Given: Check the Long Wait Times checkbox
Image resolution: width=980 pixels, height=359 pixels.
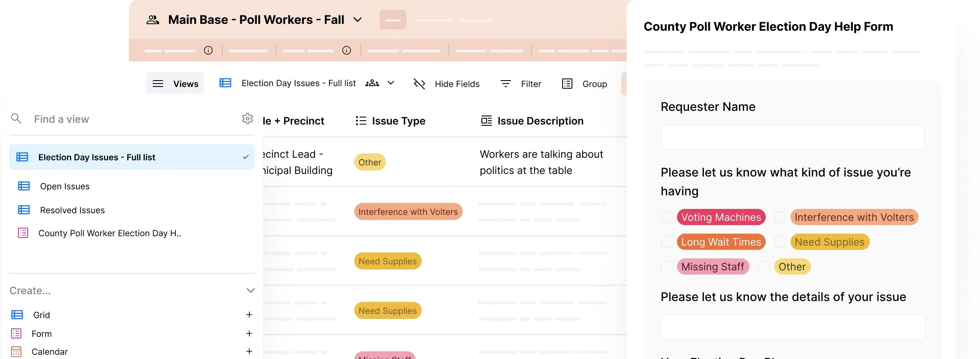Looking at the screenshot, I should point(667,242).
